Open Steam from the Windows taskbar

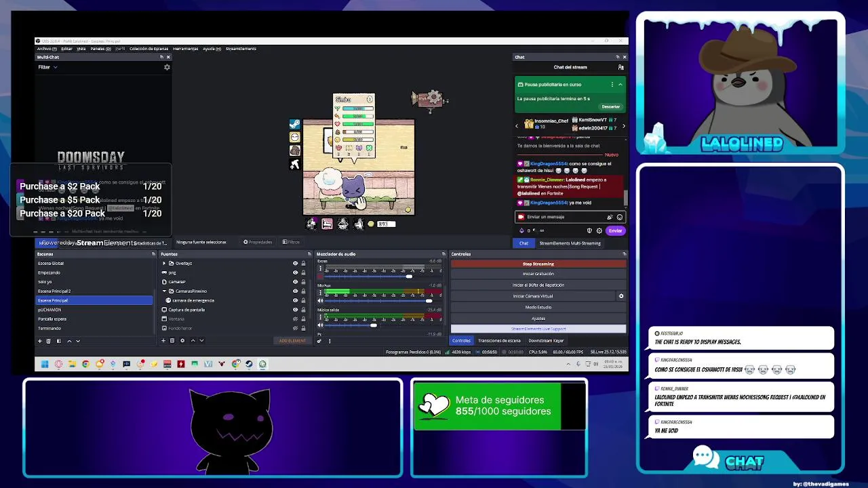(249, 364)
